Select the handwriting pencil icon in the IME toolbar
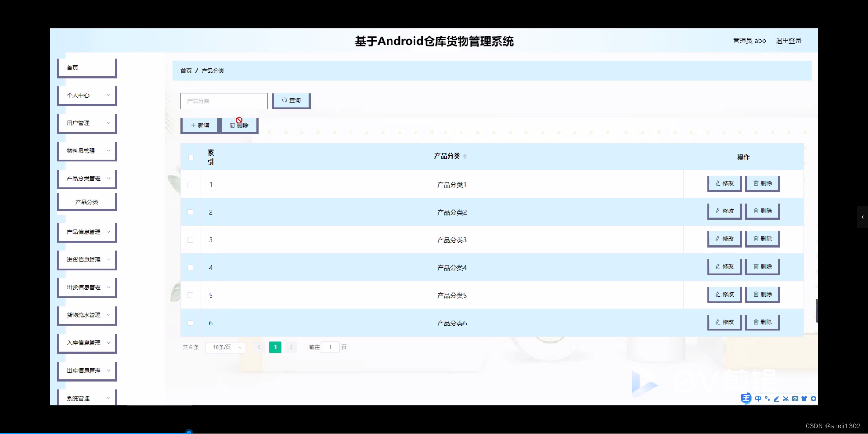 776,399
